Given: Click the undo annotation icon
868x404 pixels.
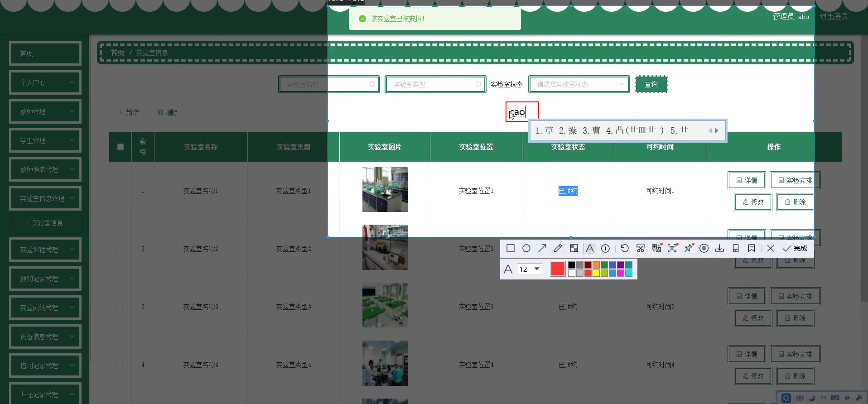Looking at the screenshot, I should pos(624,248).
